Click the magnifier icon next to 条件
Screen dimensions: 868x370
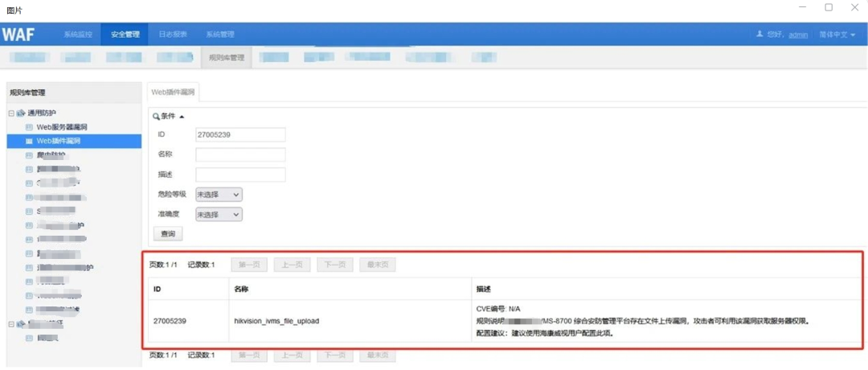(x=156, y=117)
